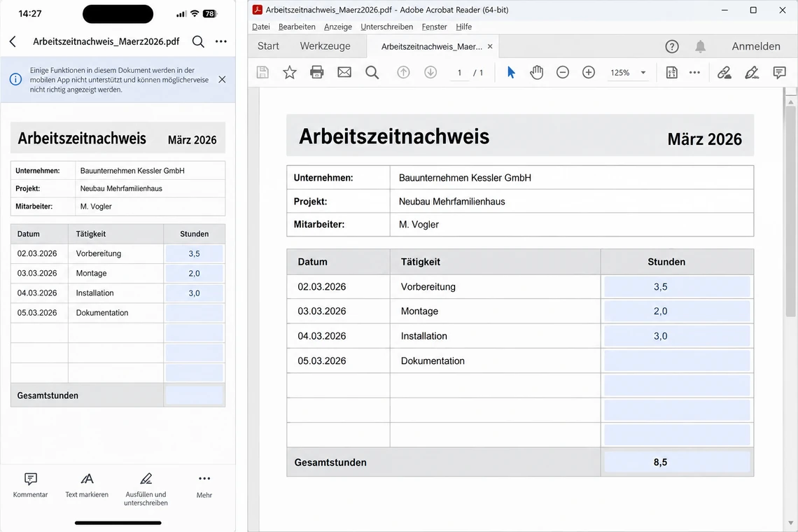798x532 pixels.
Task: Click the Gesamtstunden 8,5 field in Acrobat
Action: point(677,462)
